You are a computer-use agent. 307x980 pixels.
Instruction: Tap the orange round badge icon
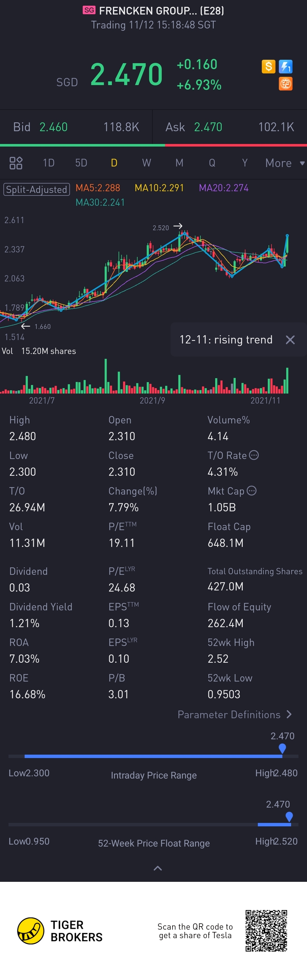click(286, 84)
